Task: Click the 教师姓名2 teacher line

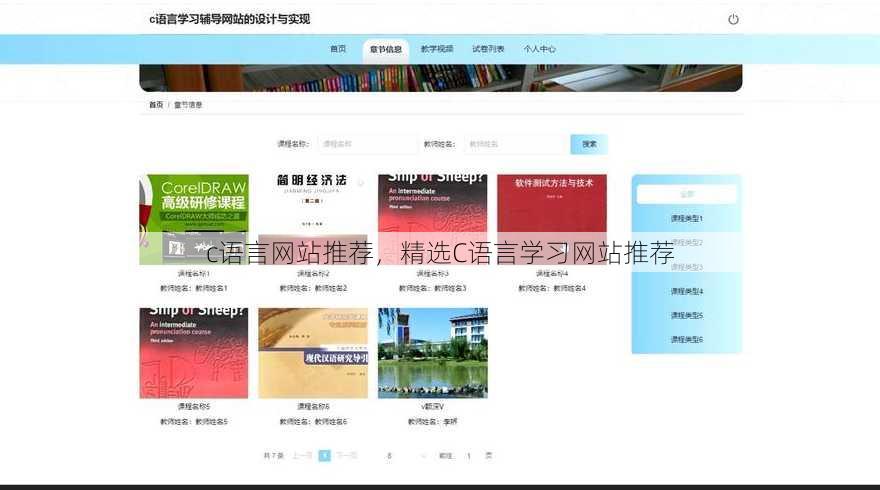Action: 313,288
